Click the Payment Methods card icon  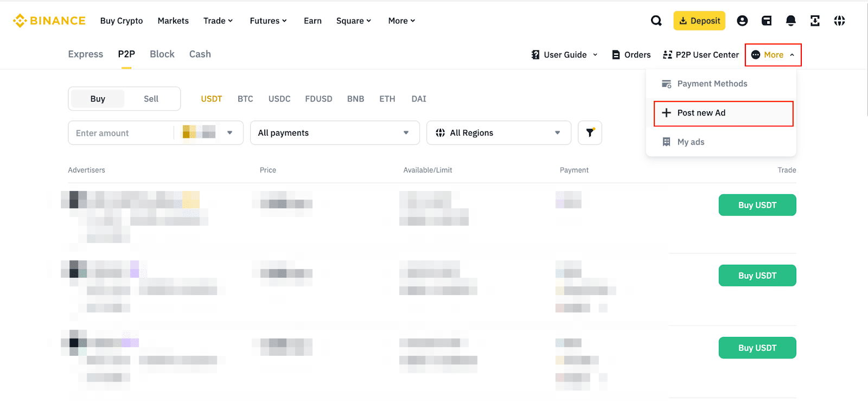(x=667, y=84)
